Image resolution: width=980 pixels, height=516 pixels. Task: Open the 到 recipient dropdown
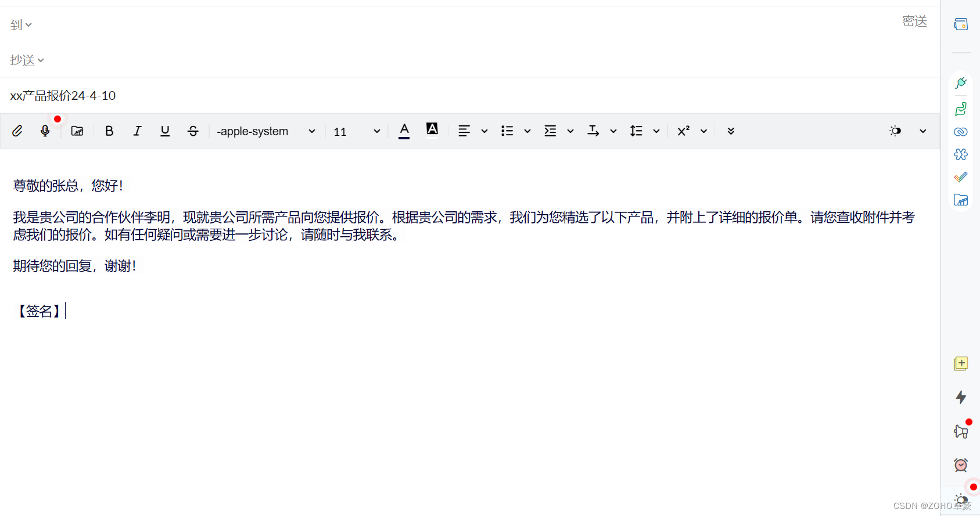coord(21,25)
